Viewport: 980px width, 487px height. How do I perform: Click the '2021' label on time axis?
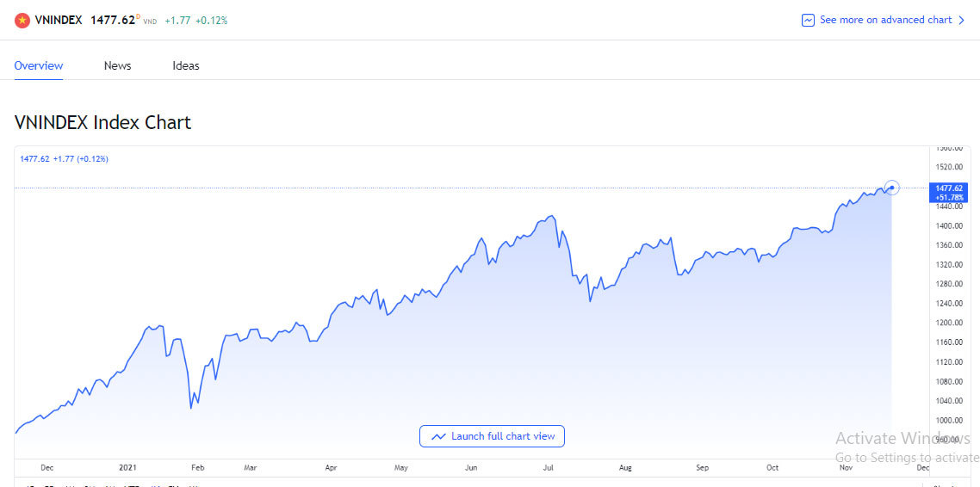coord(127,468)
